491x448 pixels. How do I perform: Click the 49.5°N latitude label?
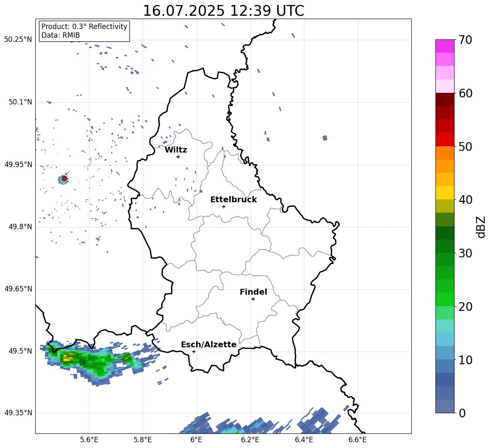tap(20, 351)
